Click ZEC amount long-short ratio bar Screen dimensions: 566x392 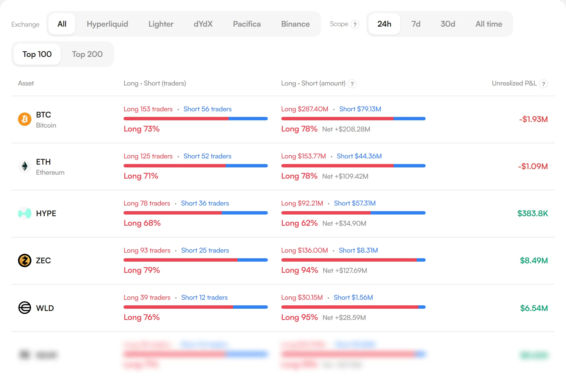point(353,260)
